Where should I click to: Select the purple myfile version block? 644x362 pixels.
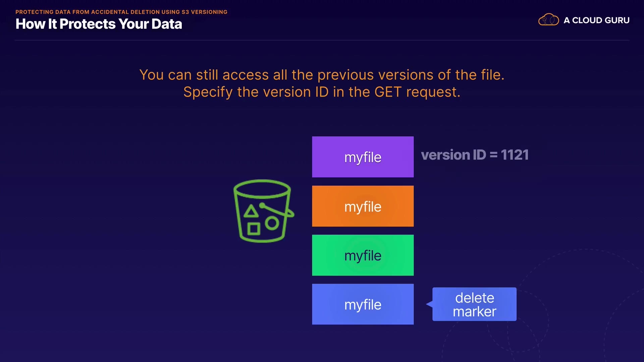363,157
